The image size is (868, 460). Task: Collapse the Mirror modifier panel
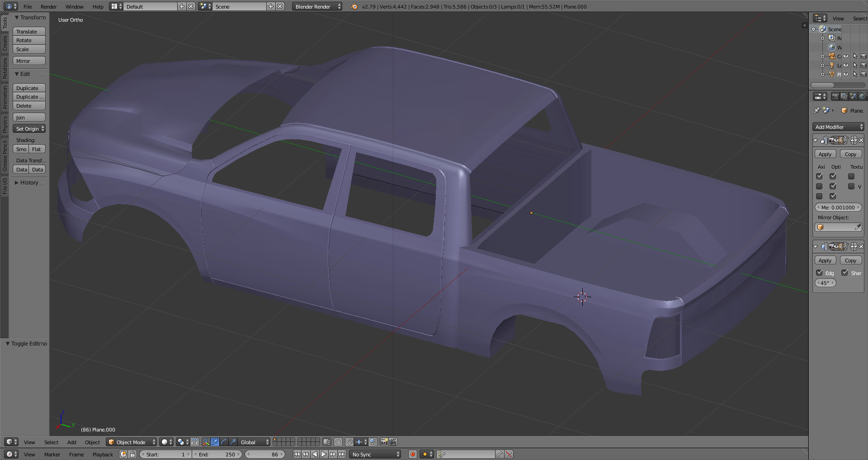click(816, 140)
